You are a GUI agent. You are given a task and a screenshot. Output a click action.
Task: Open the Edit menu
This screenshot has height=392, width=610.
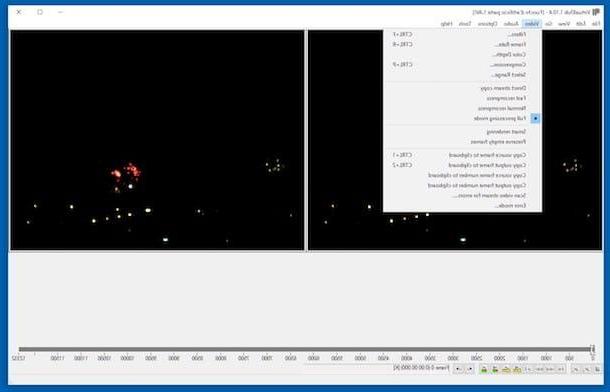581,24
